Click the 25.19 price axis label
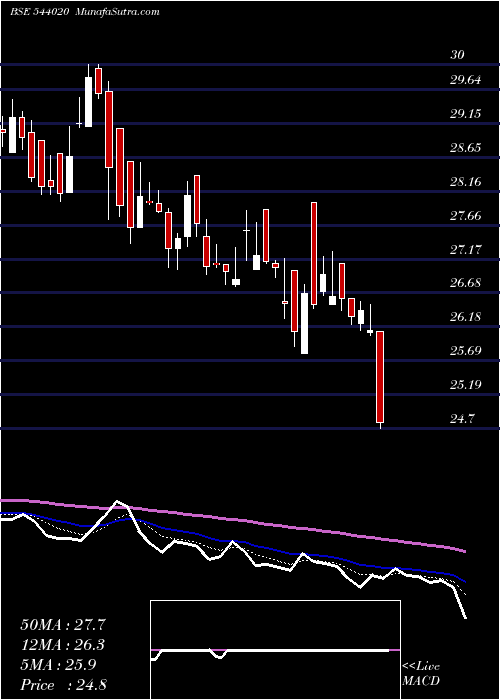Image resolution: width=500 pixels, height=700 pixels. coord(466,384)
